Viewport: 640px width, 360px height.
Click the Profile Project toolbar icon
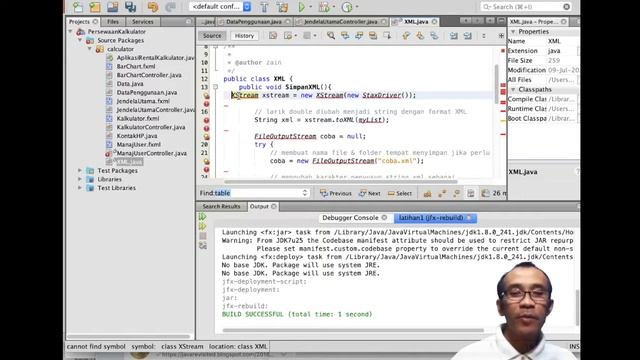pos(347,7)
